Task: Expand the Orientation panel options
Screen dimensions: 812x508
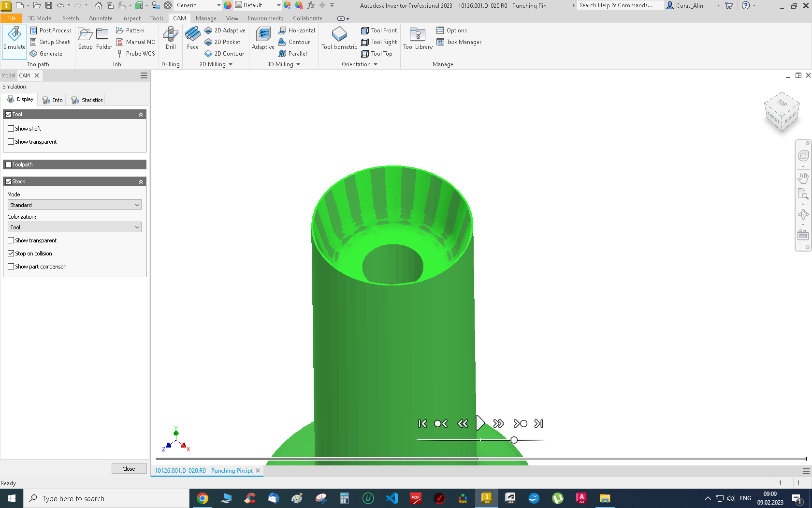Action: coord(376,64)
